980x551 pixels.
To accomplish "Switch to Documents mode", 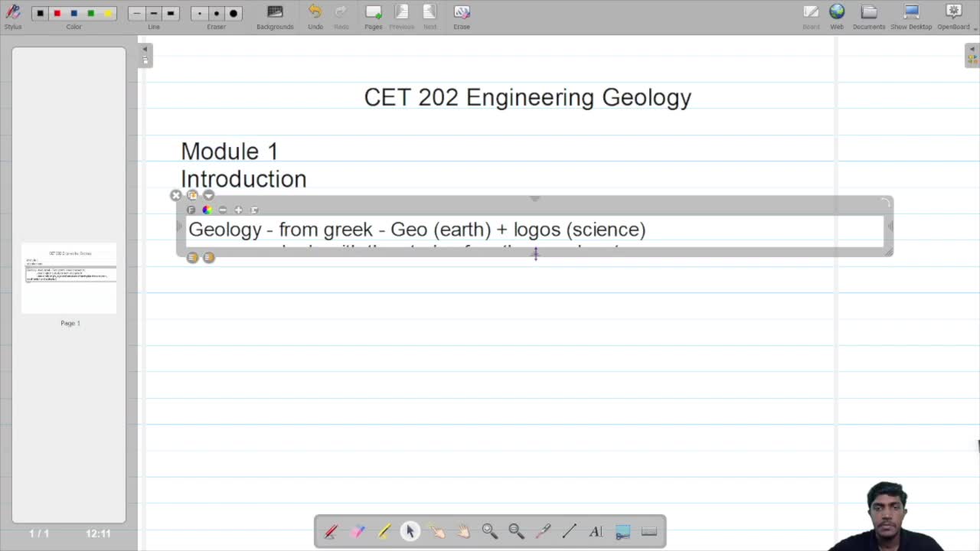I will (868, 15).
